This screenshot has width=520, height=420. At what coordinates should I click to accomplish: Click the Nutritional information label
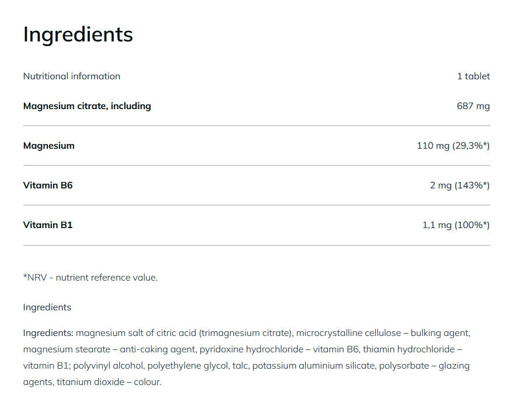pyautogui.click(x=71, y=76)
